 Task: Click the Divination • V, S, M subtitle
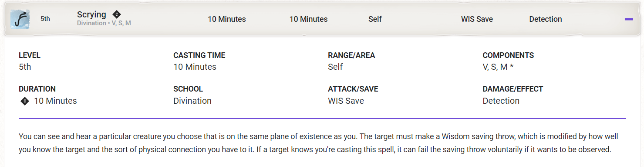104,23
